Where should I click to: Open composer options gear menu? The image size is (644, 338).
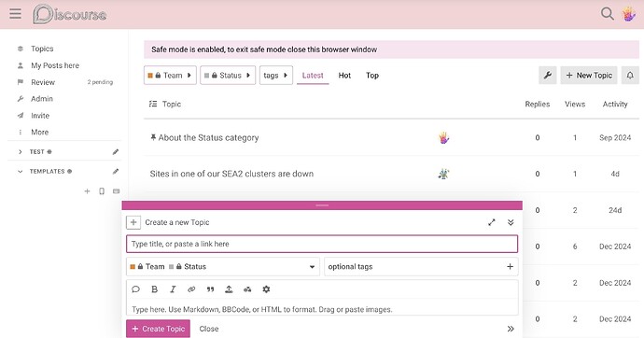[266, 289]
